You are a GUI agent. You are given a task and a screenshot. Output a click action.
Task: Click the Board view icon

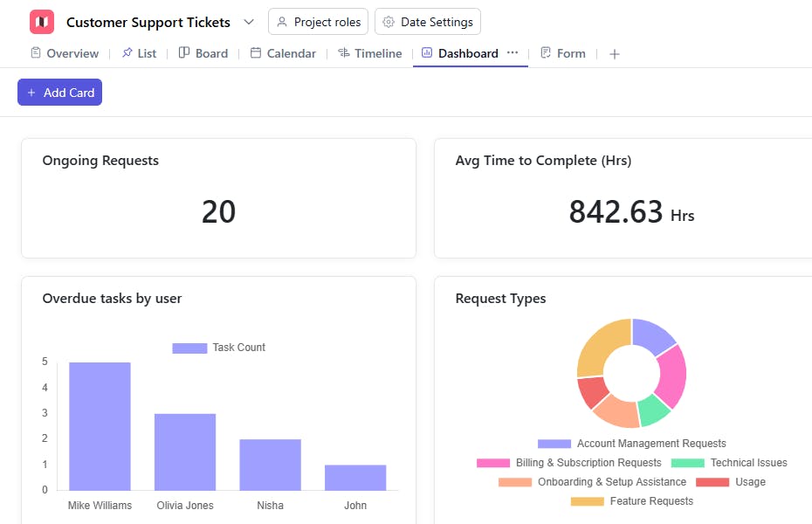182,53
